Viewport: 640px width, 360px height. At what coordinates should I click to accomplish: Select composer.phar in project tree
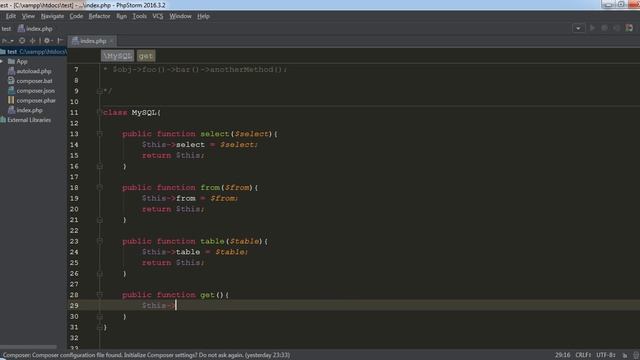point(32,100)
